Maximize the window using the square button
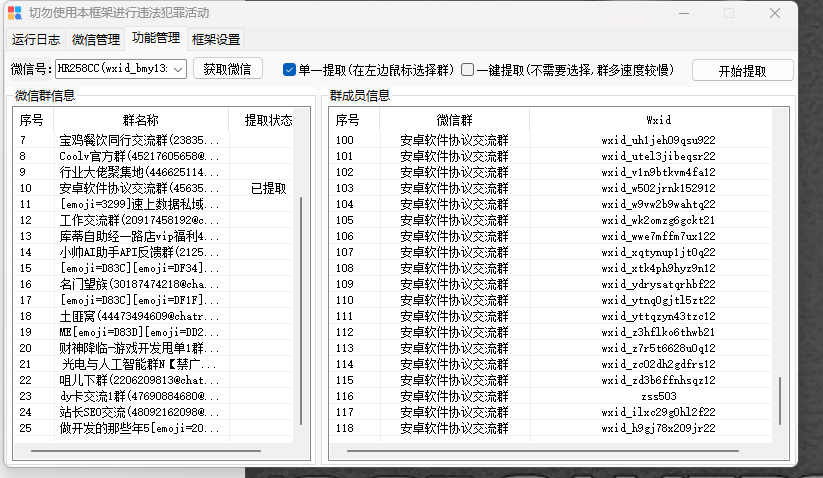 729,14
